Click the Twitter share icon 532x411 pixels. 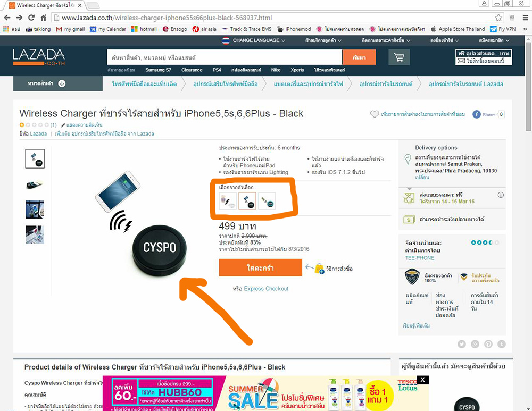461,344
